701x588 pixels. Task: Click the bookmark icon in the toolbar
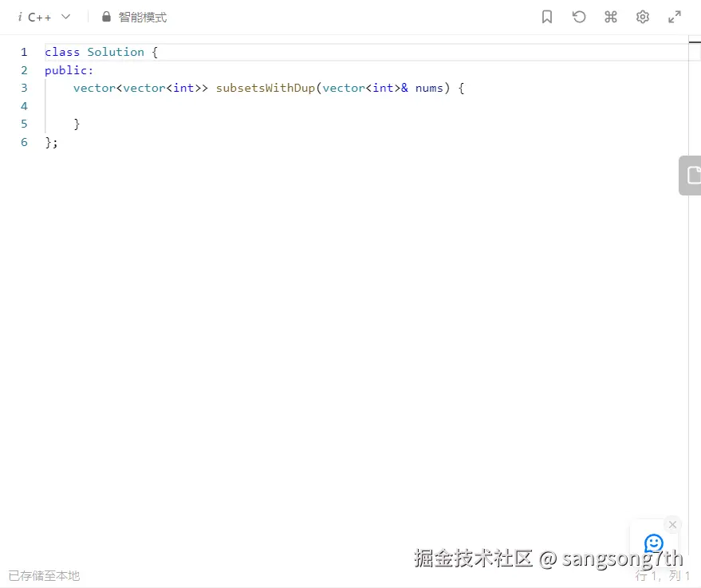(547, 17)
